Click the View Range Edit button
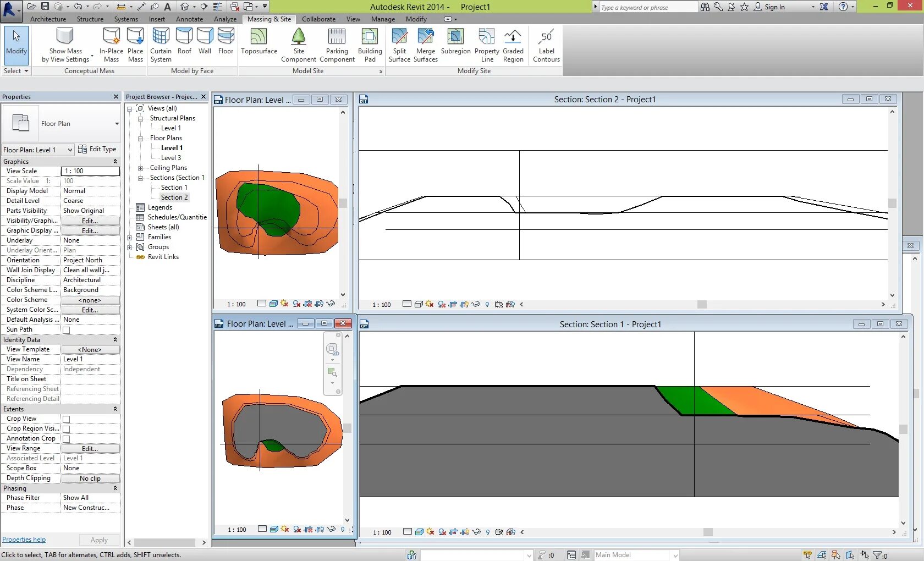924x561 pixels. coord(90,449)
